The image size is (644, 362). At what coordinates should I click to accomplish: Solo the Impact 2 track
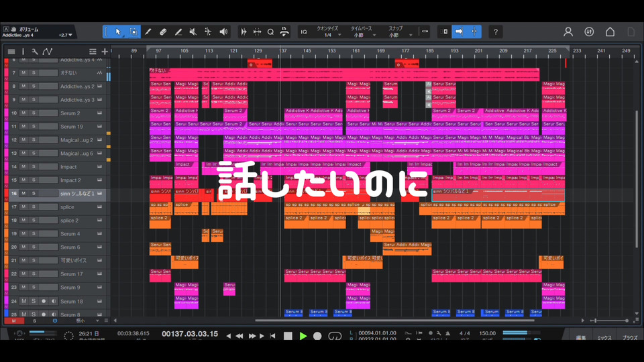click(34, 180)
